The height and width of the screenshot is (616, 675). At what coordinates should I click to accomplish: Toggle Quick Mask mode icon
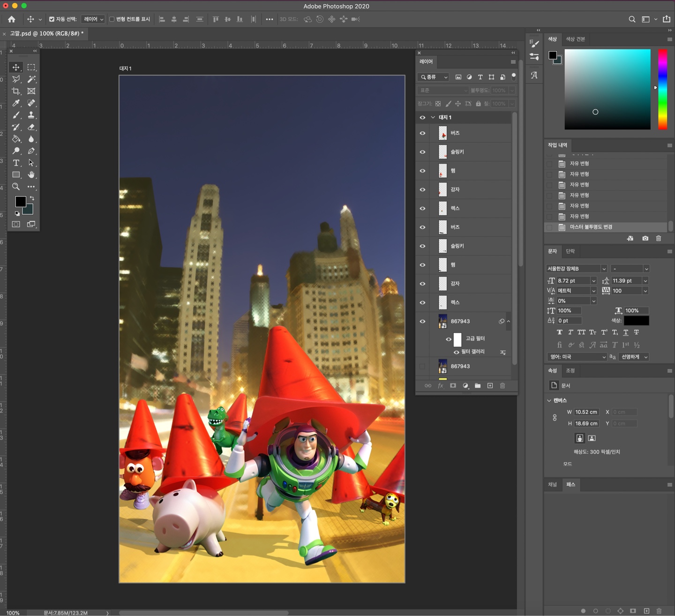pos(16,225)
